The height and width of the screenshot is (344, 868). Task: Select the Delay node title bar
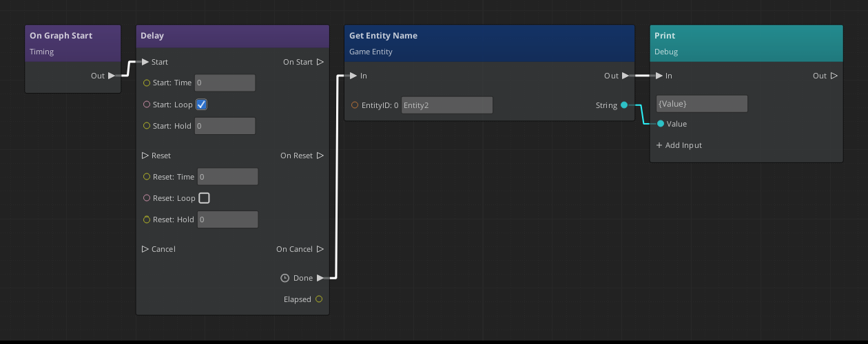tap(233, 36)
